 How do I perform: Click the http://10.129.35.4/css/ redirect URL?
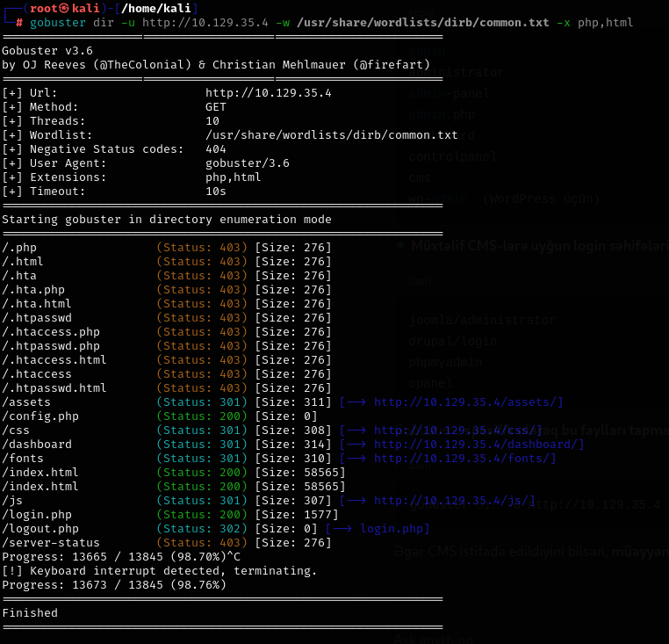click(457, 431)
